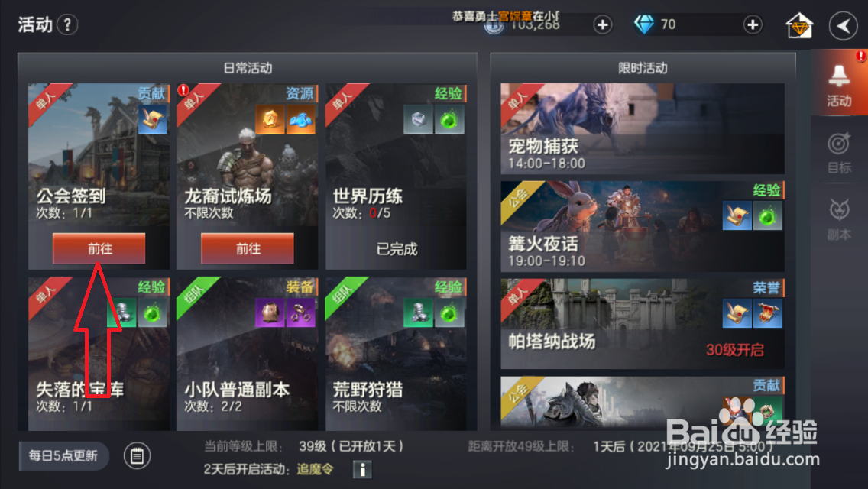Click 前往 under 龙裔试炼场
Viewport: 868px width, 489px height.
tap(248, 248)
